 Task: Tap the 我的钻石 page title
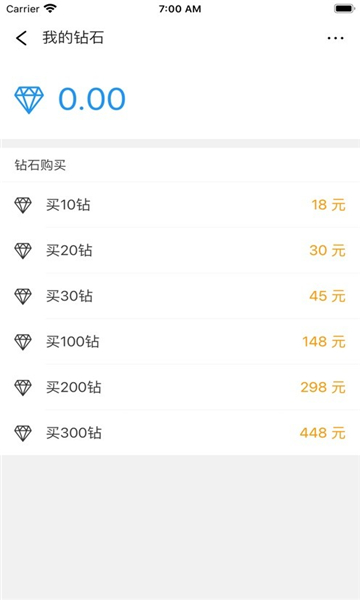73,38
